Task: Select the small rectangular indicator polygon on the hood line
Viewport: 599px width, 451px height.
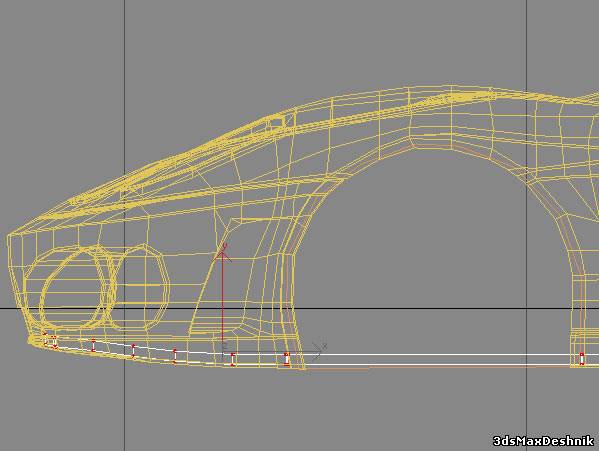Action: pos(276,123)
